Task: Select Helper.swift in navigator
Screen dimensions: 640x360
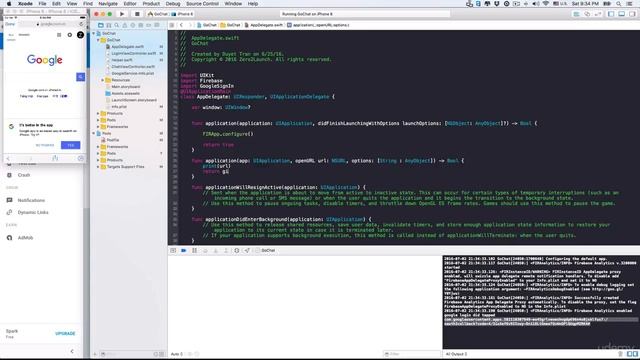Action: pos(122,60)
